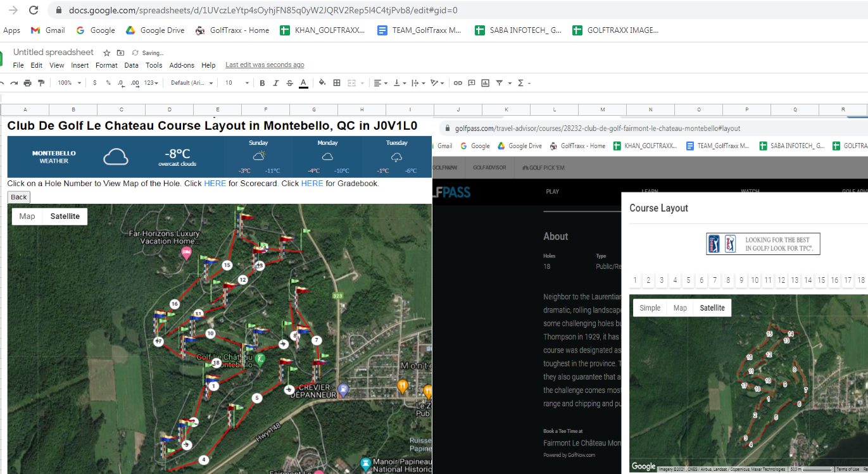Toggle bold text formatting
Screen dimensions: 868x474
[263, 83]
